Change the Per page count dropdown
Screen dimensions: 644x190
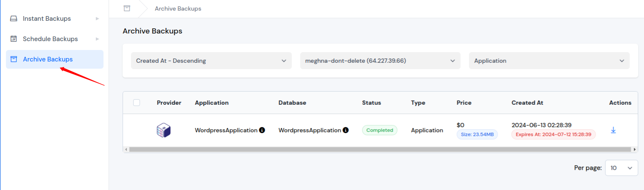[621, 168]
